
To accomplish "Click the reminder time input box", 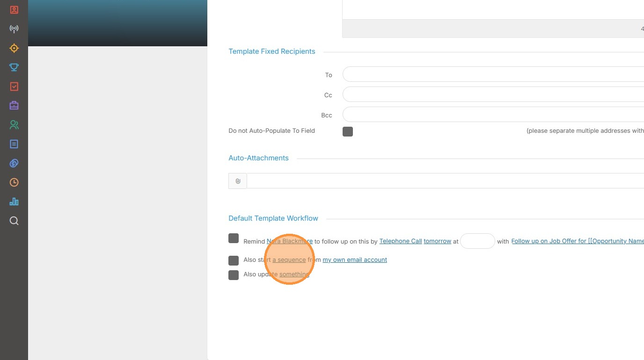I will 477,241.
